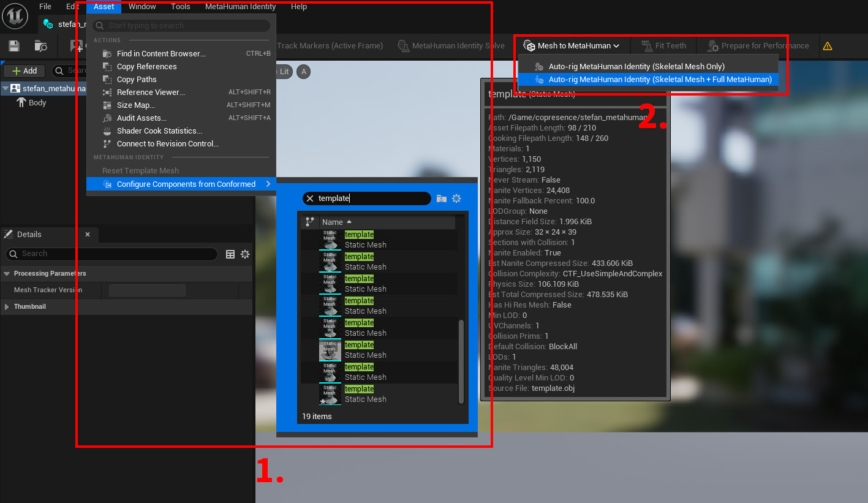Toggle the A viewport button

click(x=303, y=72)
